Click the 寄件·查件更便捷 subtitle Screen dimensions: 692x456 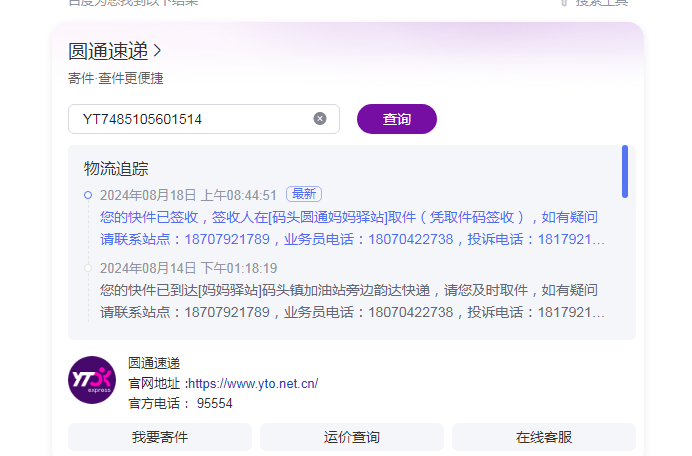pyautogui.click(x=116, y=78)
